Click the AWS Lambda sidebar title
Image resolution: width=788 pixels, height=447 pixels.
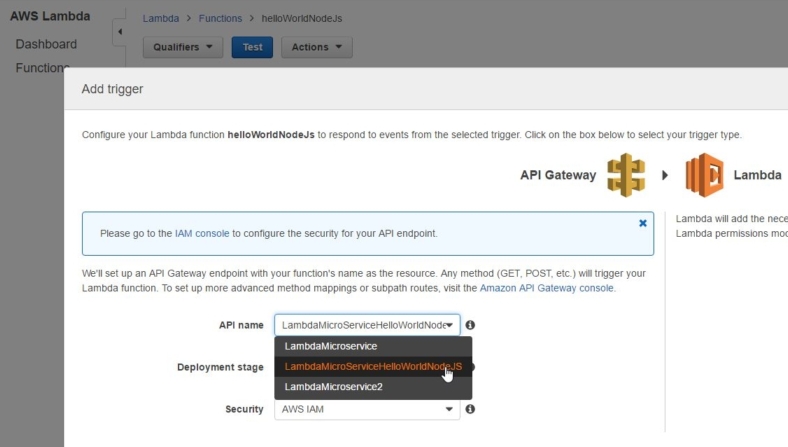50,16
